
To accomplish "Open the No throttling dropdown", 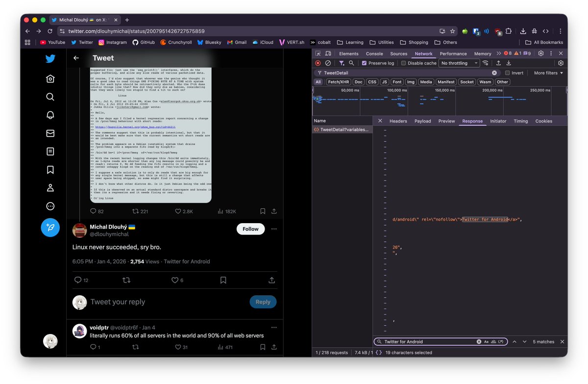I will 459,63.
